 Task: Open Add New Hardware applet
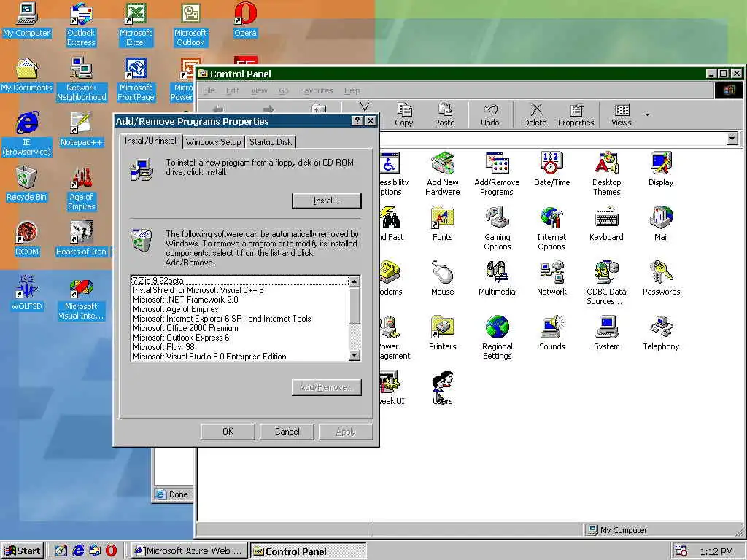(443, 174)
